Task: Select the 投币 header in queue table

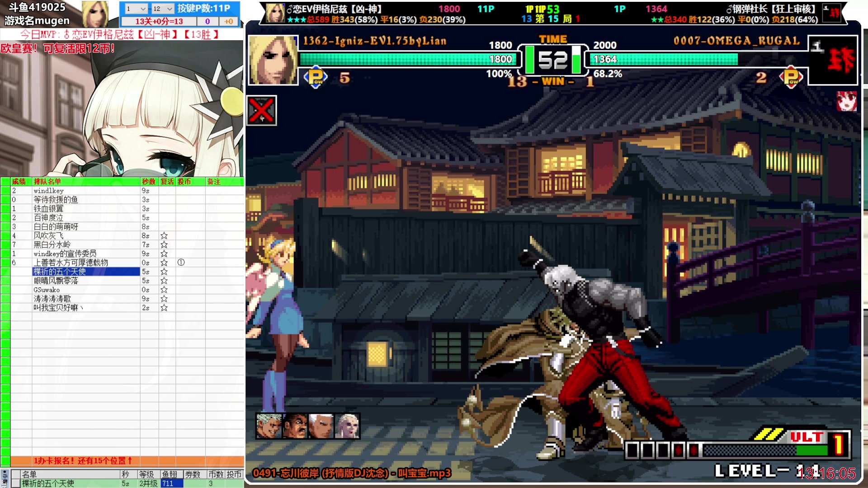Action: (184, 182)
